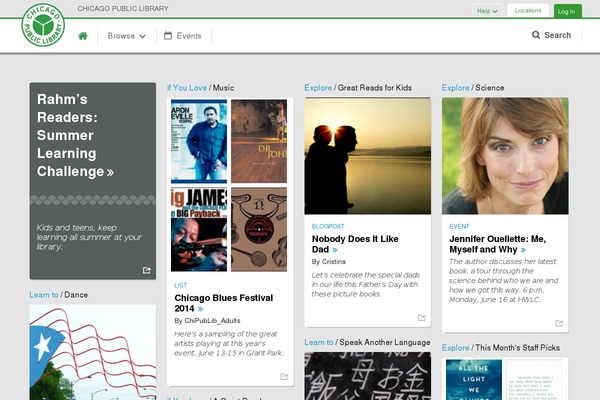The height and width of the screenshot is (400, 600).
Task: Click the Chicago Public Library header text
Action: 123,8
